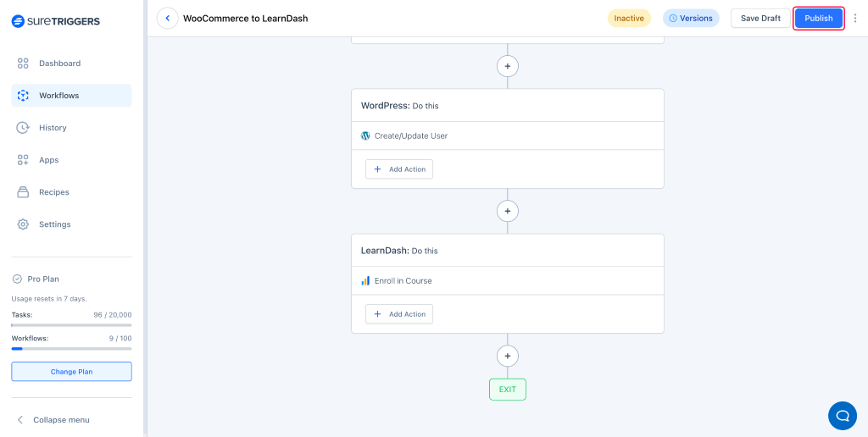Open the Create/Update User action
This screenshot has height=437, width=868.
coord(508,136)
